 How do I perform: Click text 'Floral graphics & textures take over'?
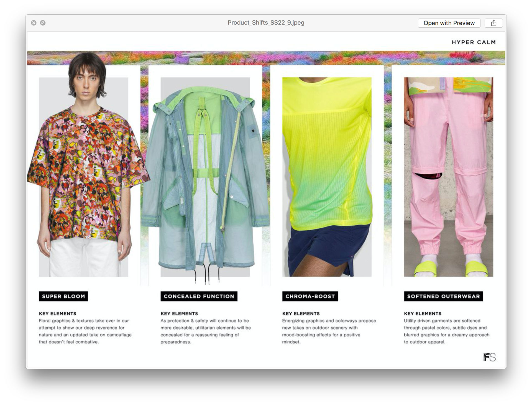(x=76, y=321)
